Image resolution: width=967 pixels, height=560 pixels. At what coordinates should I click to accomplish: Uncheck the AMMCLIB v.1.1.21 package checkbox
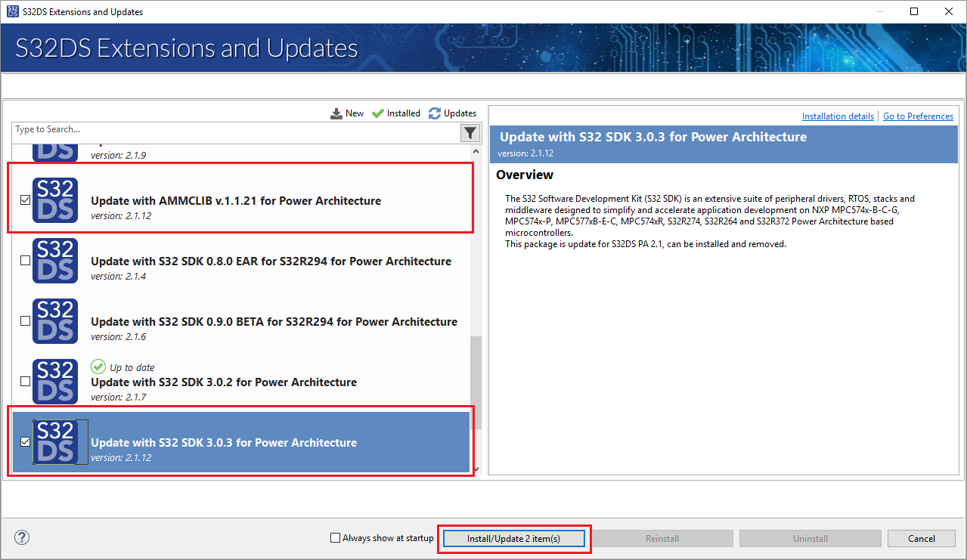25,200
